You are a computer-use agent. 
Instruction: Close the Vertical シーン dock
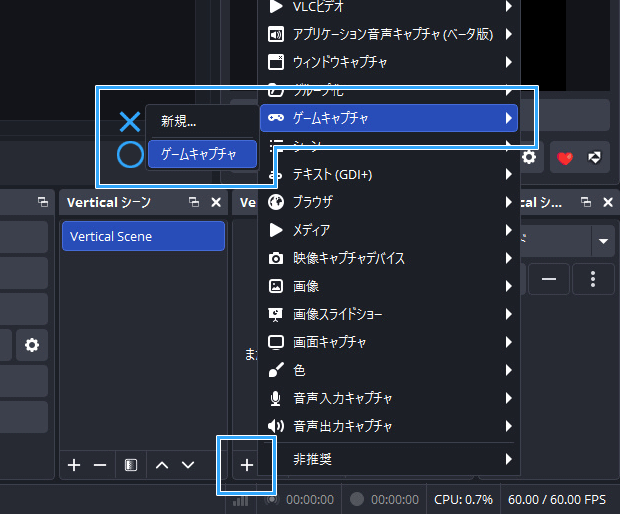tap(216, 202)
